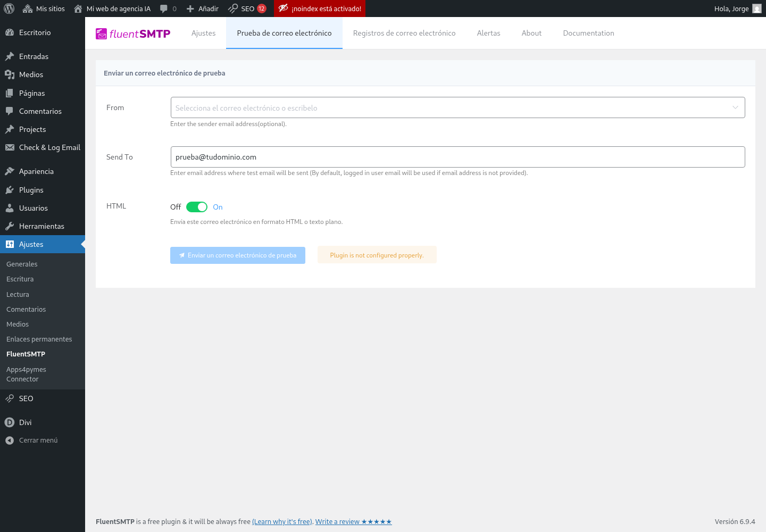Click the Check & Log Email envelope icon

pos(10,147)
